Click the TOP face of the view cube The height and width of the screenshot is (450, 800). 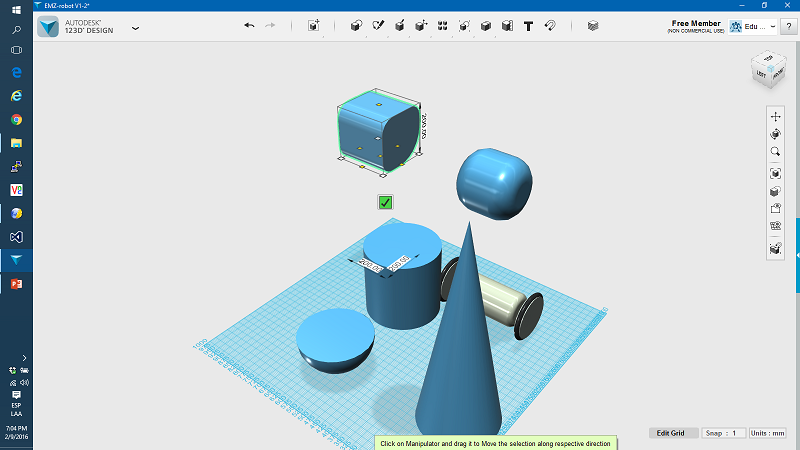click(x=769, y=58)
